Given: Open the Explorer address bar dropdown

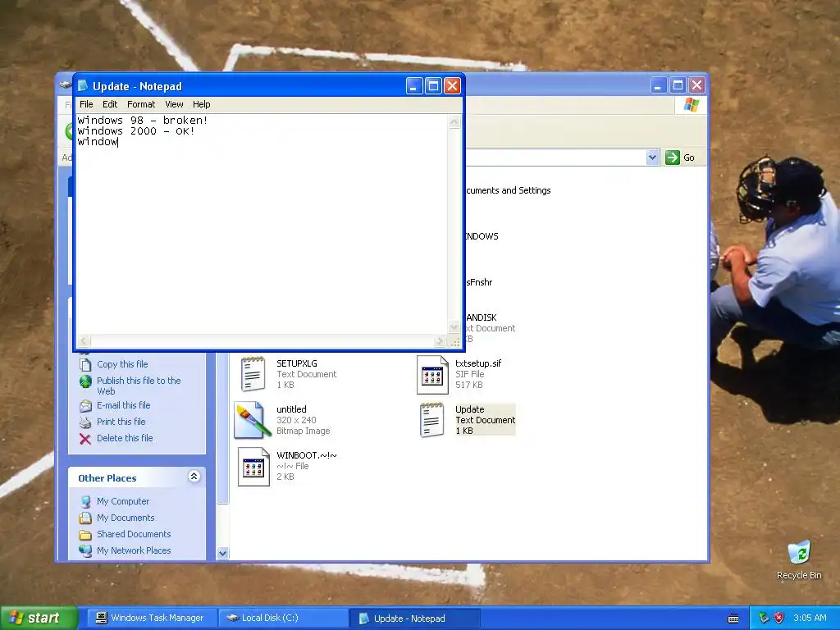Looking at the screenshot, I should click(652, 157).
